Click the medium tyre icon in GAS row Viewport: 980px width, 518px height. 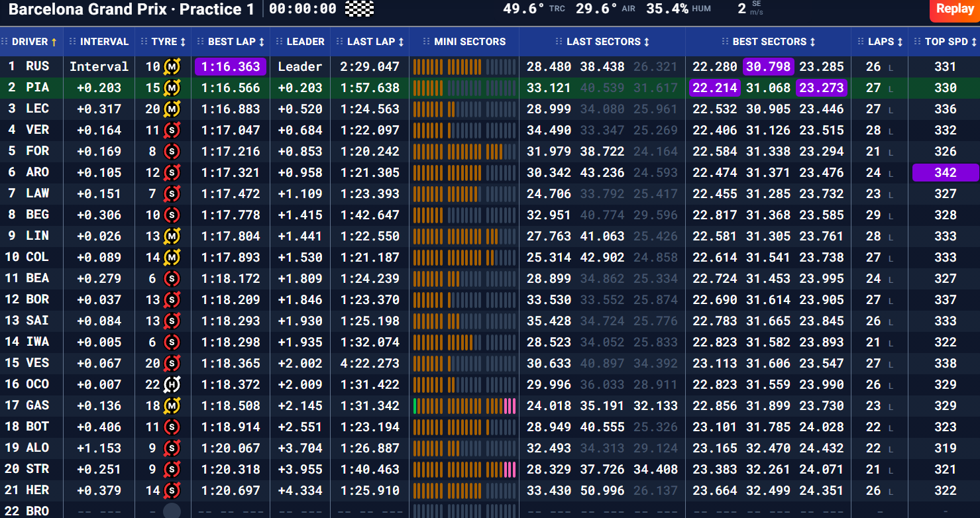(x=172, y=405)
